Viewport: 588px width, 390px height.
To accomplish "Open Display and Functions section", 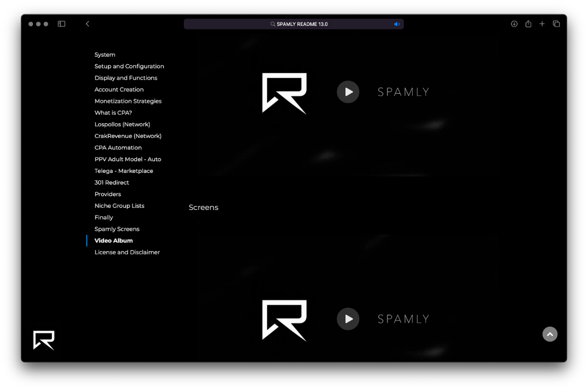I will coord(126,78).
